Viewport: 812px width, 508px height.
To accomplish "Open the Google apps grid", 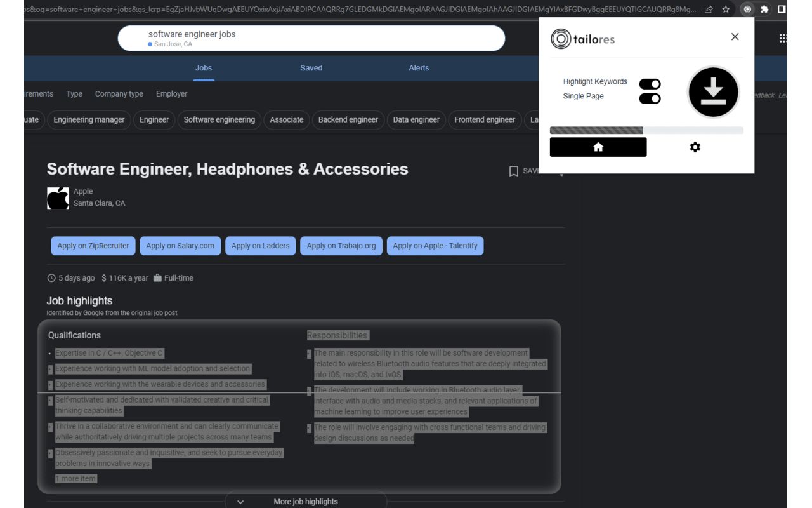I will click(783, 39).
